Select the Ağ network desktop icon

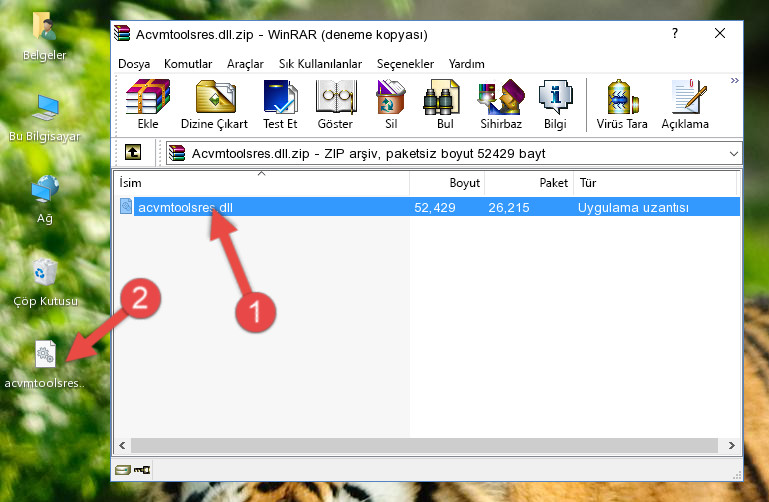pyautogui.click(x=45, y=200)
